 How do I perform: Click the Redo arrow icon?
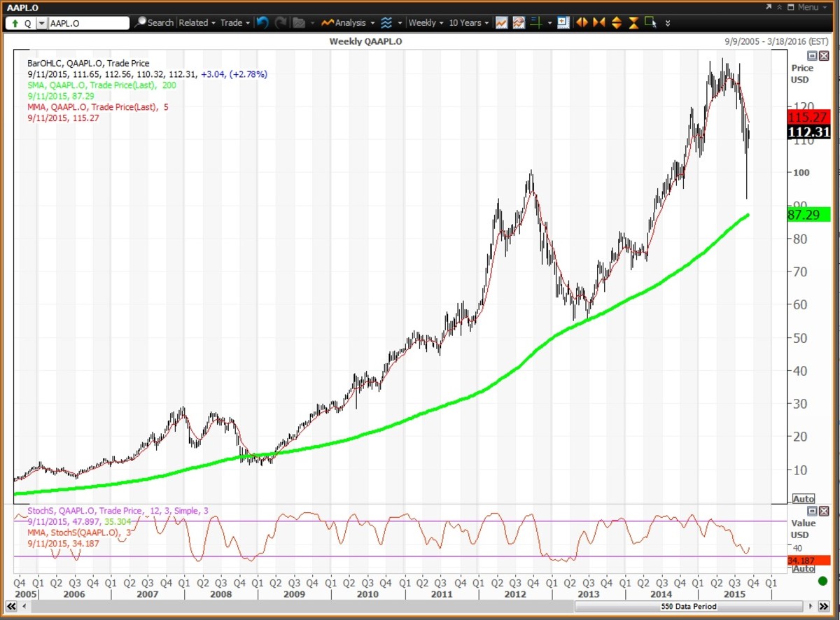pyautogui.click(x=281, y=22)
